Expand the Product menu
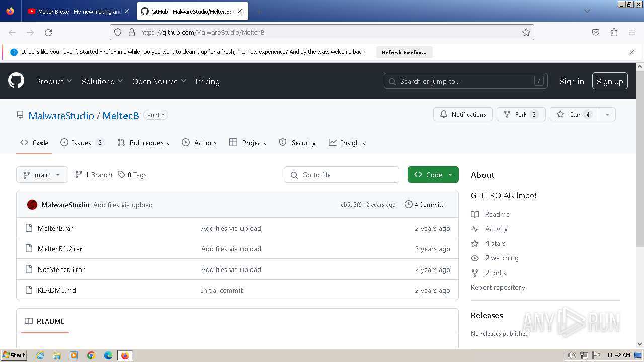The height and width of the screenshot is (362, 644). click(54, 81)
